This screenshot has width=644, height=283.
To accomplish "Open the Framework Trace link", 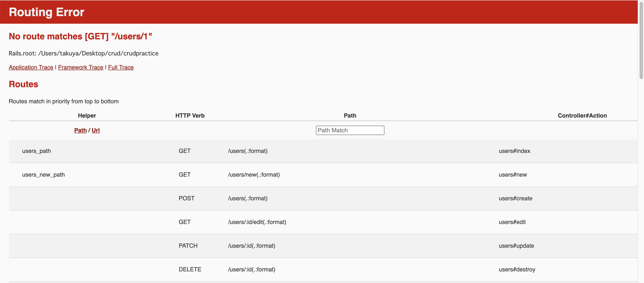I will (81, 67).
